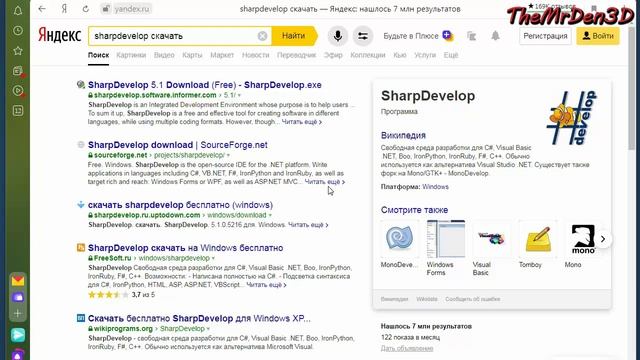Open SharpDevelop скачать на Windows бесплатно result

[x=185, y=248]
